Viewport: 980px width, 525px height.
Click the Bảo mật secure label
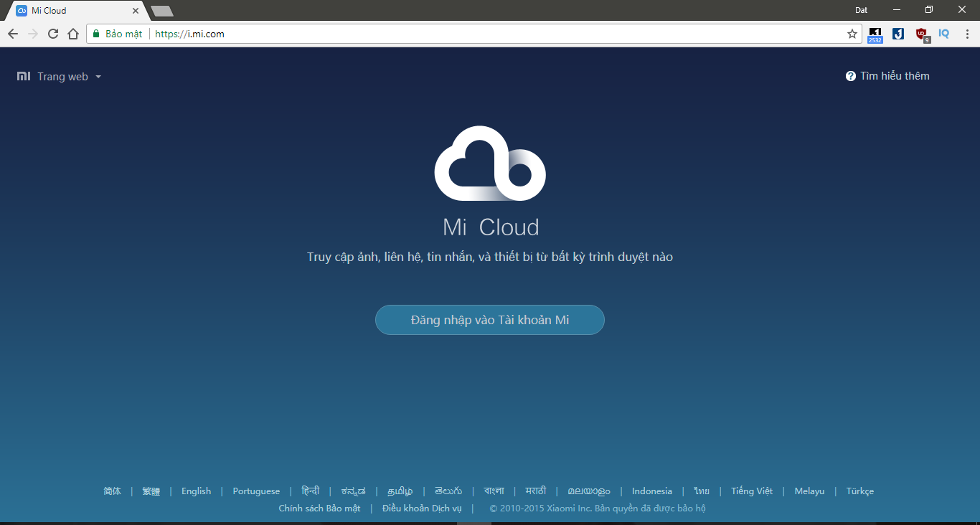pyautogui.click(x=124, y=34)
